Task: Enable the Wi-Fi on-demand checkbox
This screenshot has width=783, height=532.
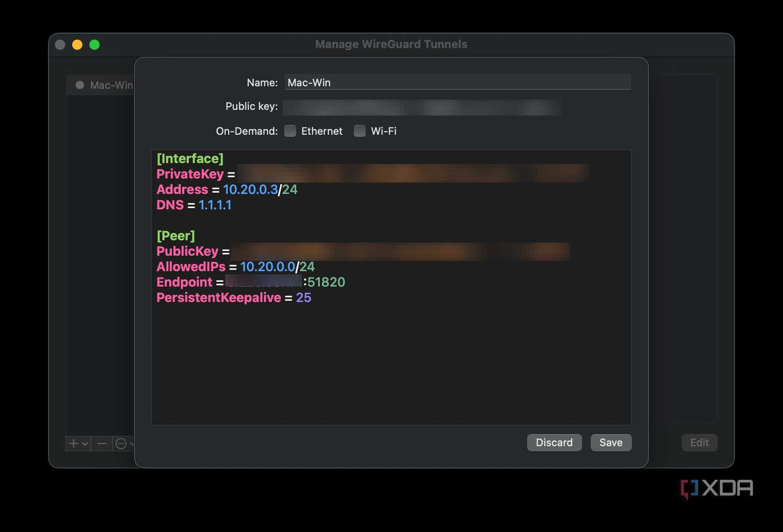Action: (360, 131)
